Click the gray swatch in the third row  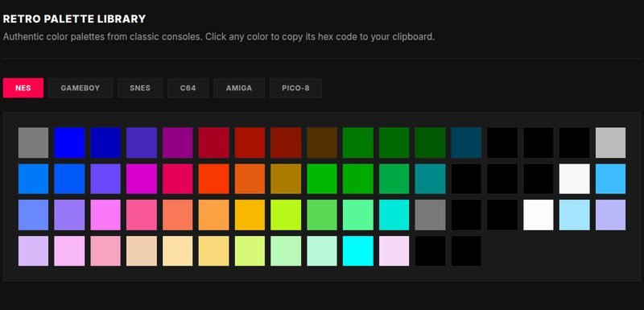click(430, 215)
